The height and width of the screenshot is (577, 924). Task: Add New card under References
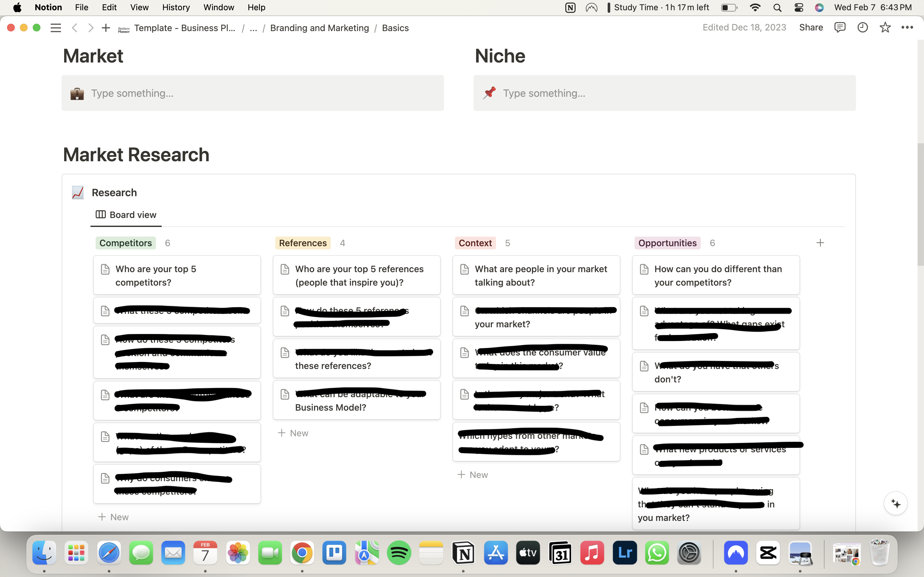[293, 433]
